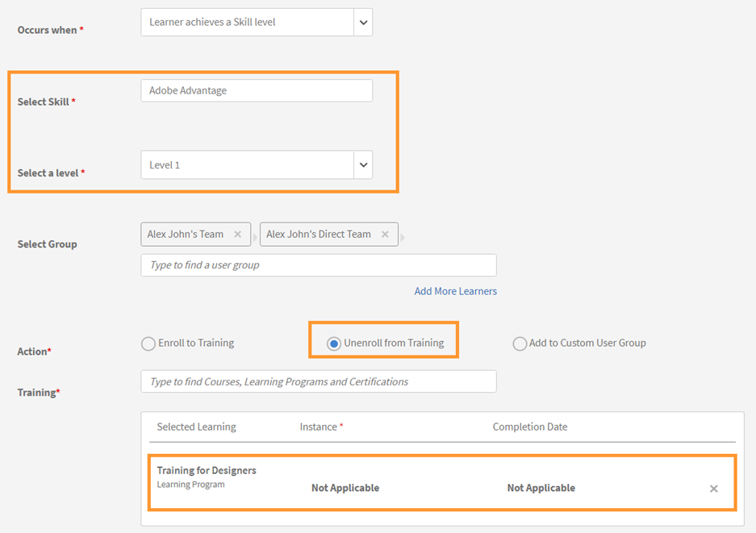Click the Training for Designers learning program name
Image resolution: width=756 pixels, height=533 pixels.
[207, 471]
